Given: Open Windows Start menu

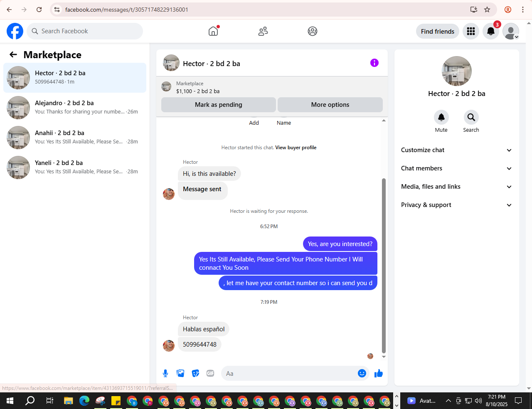Looking at the screenshot, I should tap(10, 401).
